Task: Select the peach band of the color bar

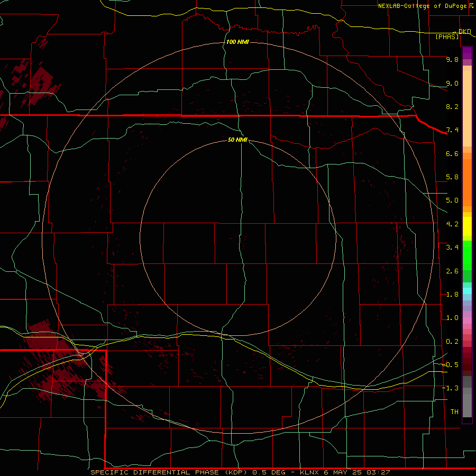Action: [467, 106]
